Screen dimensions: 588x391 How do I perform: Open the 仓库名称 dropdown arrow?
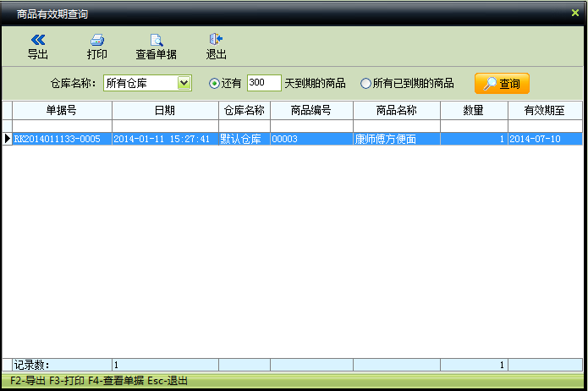(184, 83)
